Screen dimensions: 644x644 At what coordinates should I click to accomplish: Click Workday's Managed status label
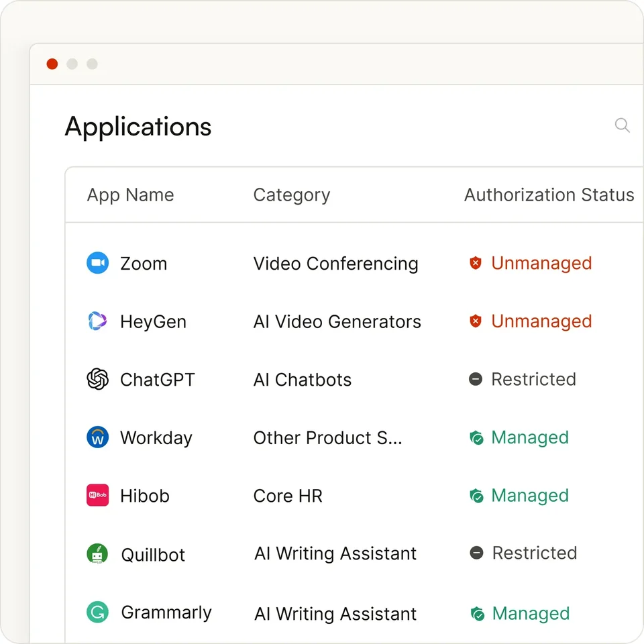[x=530, y=438]
